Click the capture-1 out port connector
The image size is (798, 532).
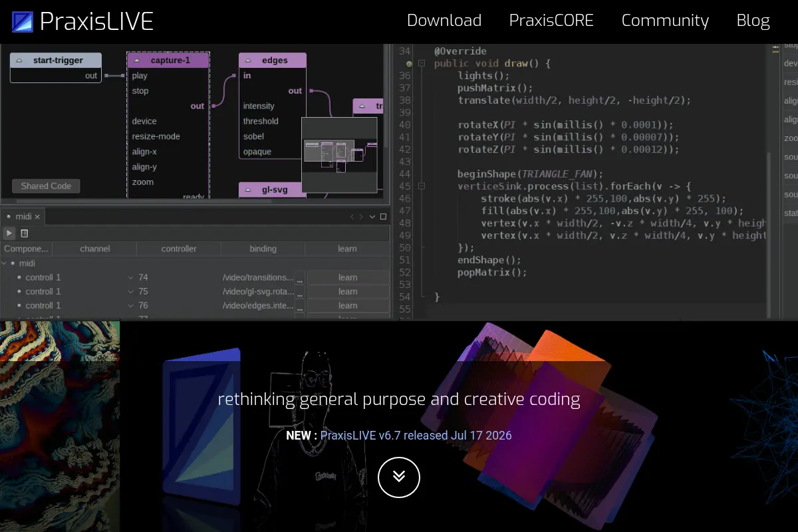[x=213, y=106]
